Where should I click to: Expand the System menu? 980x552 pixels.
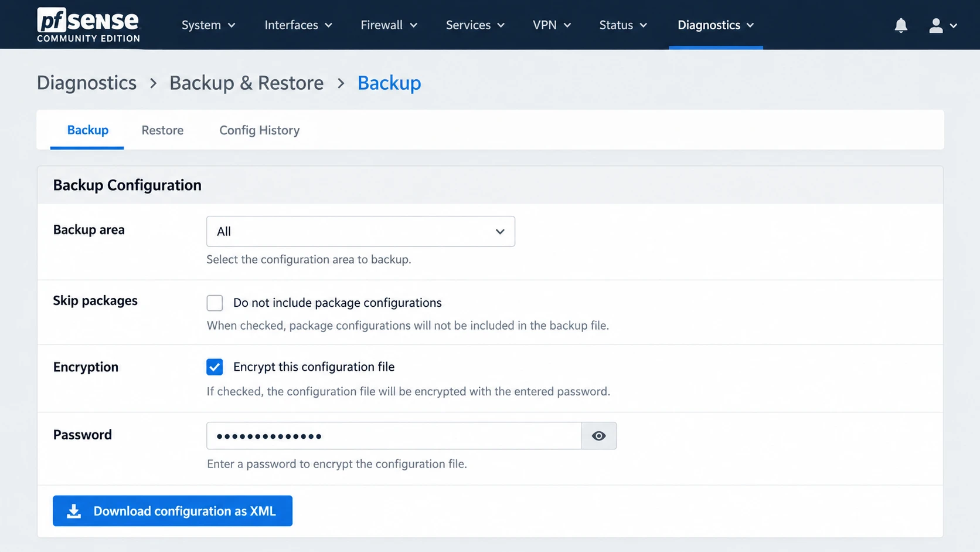(208, 25)
